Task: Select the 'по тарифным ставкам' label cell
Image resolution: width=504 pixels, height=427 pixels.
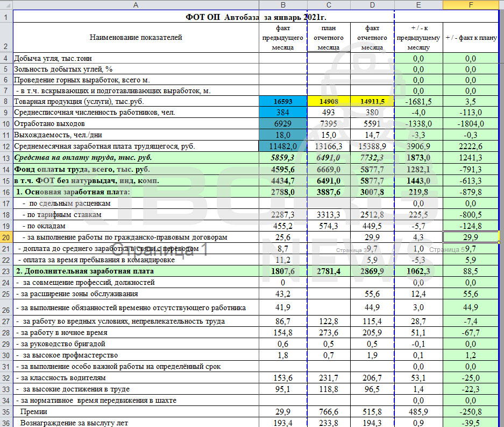Action: coord(136,215)
